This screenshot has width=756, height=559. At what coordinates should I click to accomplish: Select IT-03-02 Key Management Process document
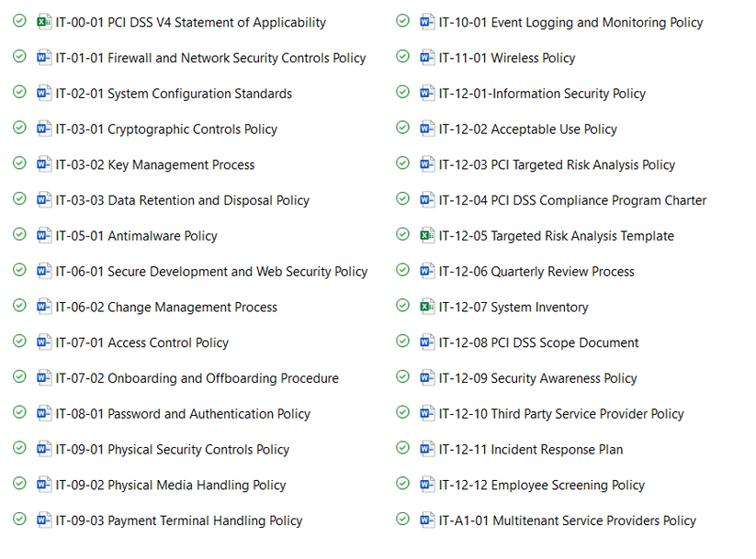(155, 165)
